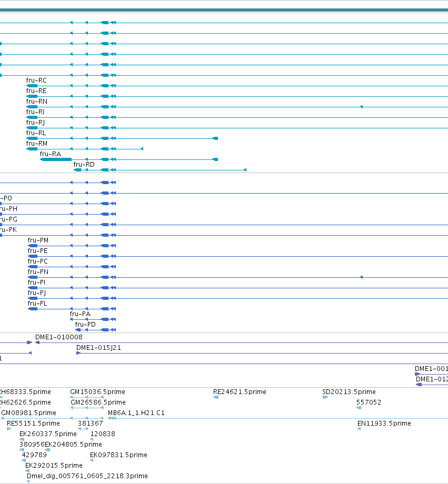Screen dimensions: 448x484
Task: Pick the fru-RI transcript label
Action: pyautogui.click(x=35, y=112)
